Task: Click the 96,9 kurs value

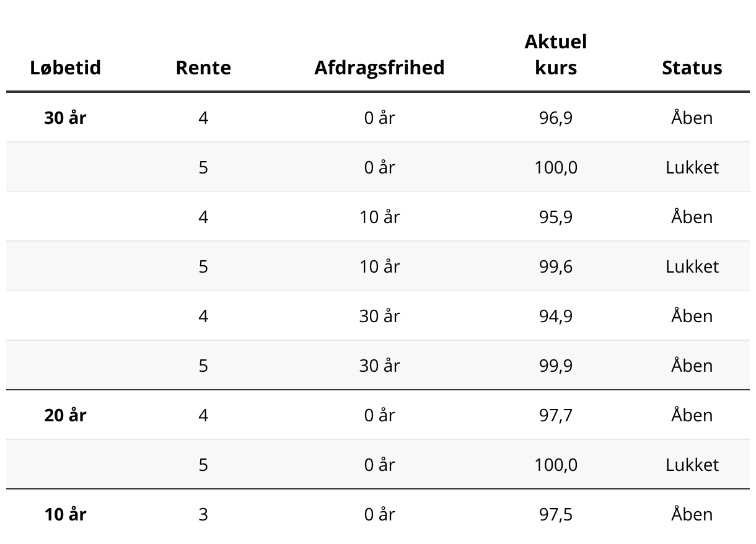Action: click(556, 118)
